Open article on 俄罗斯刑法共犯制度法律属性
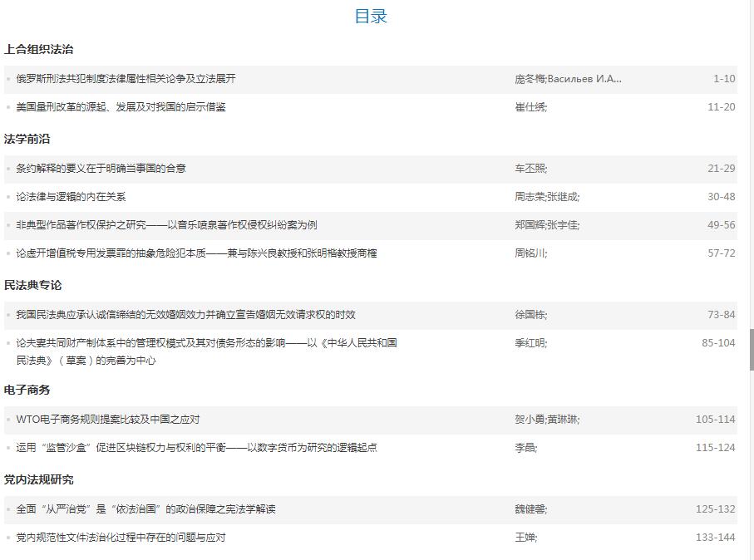Image resolution: width=754 pixels, height=560 pixels. (x=126, y=79)
